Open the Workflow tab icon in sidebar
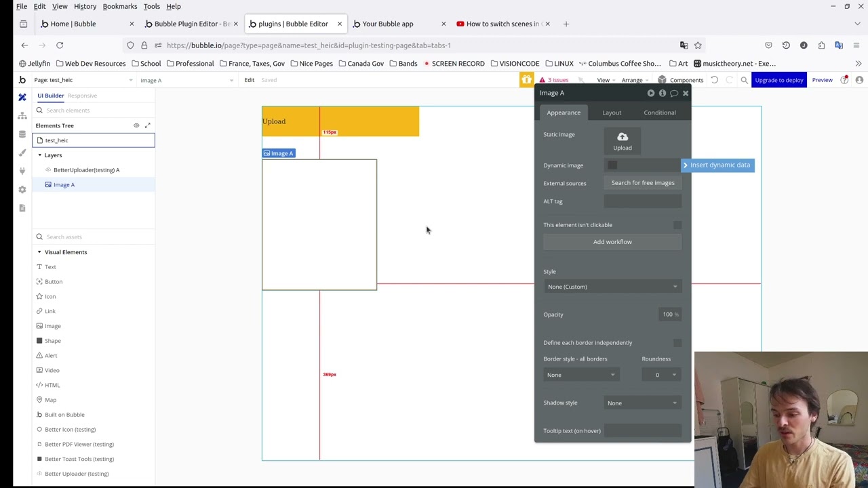 click(22, 116)
